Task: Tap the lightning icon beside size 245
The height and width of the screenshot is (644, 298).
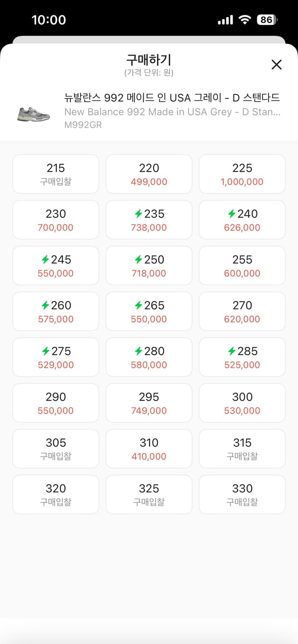Action: point(45,260)
